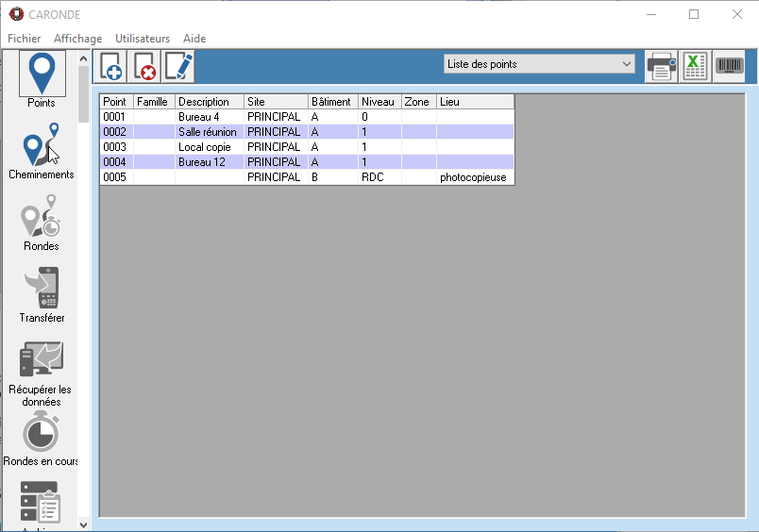Click the Transférer icon
759x532 pixels.
(x=42, y=293)
